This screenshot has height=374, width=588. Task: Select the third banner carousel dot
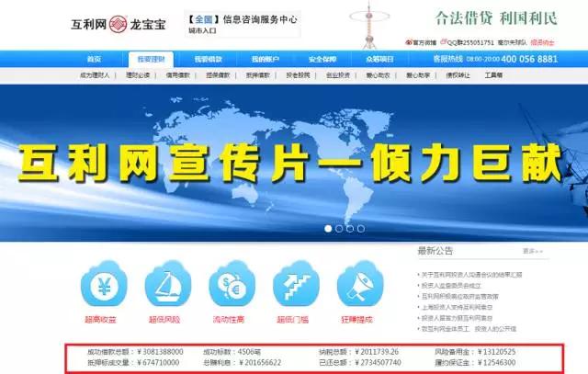(350, 229)
